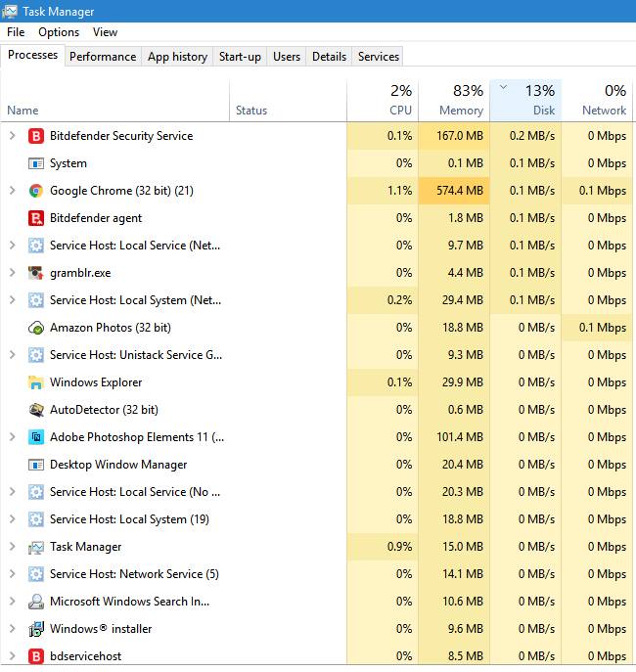The image size is (636, 672).
Task: Expand the Google Chrome (32 bit) process group
Action: tap(13, 191)
